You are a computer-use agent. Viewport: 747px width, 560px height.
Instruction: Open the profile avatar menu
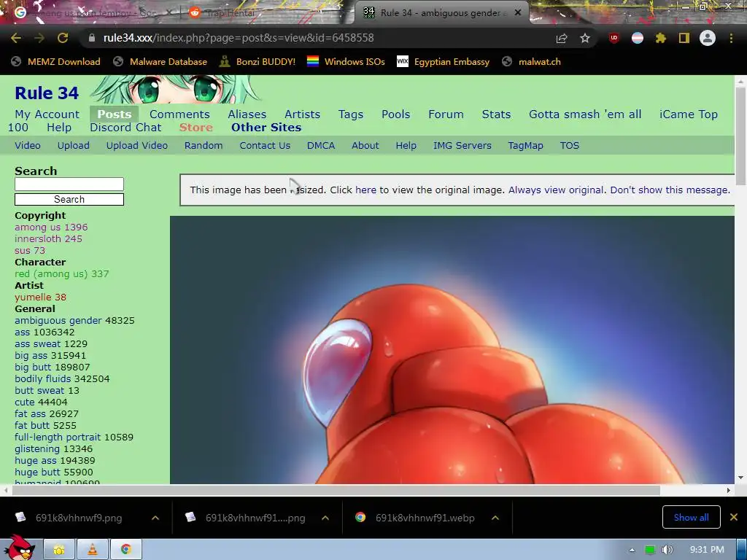(708, 38)
